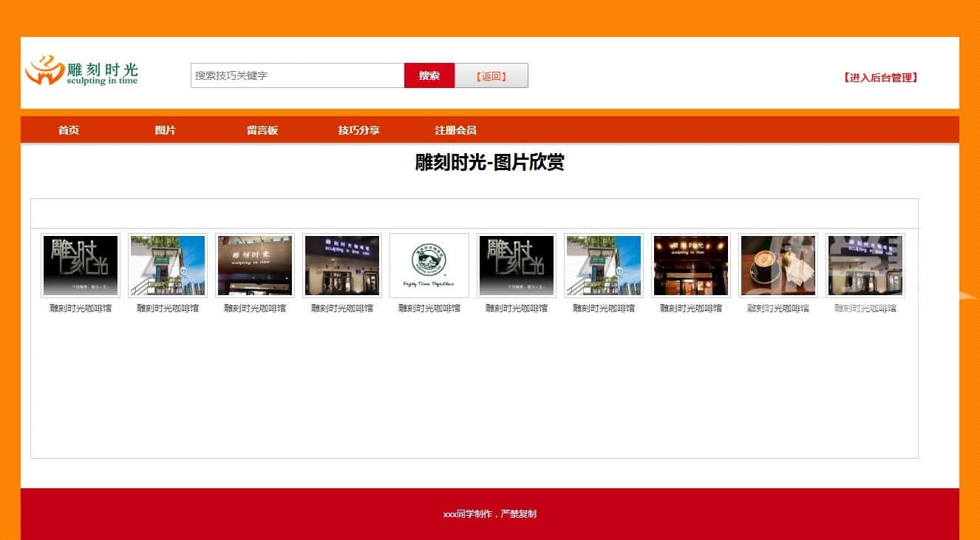Open the second black text-art thumbnail
The height and width of the screenshot is (540, 980).
click(517, 266)
